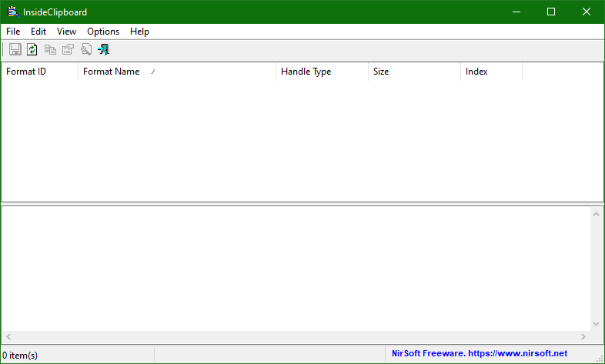The width and height of the screenshot is (605, 364).
Task: Click the Exit door toolbar icon
Action: point(103,49)
